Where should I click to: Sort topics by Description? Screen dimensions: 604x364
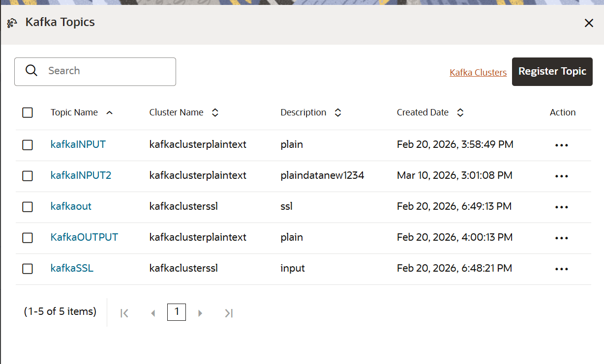tap(338, 112)
